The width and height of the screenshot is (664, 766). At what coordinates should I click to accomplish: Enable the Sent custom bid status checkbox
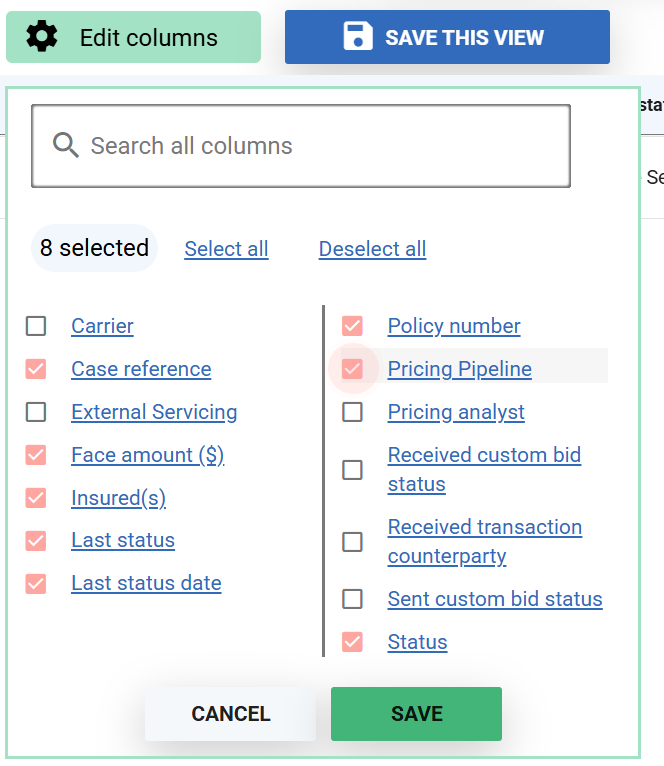point(352,599)
